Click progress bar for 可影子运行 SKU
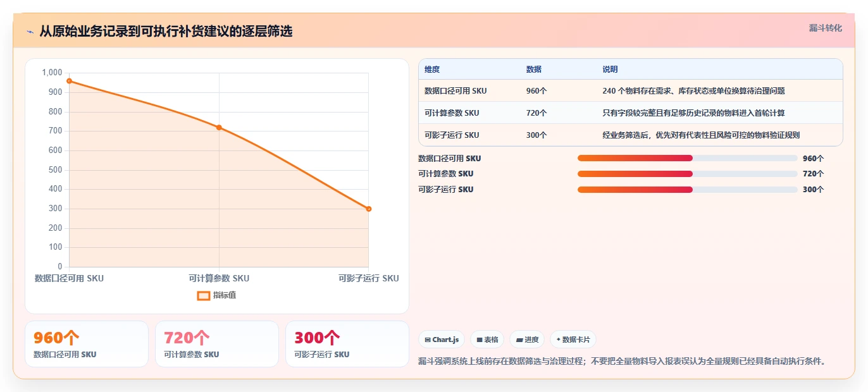 688,189
